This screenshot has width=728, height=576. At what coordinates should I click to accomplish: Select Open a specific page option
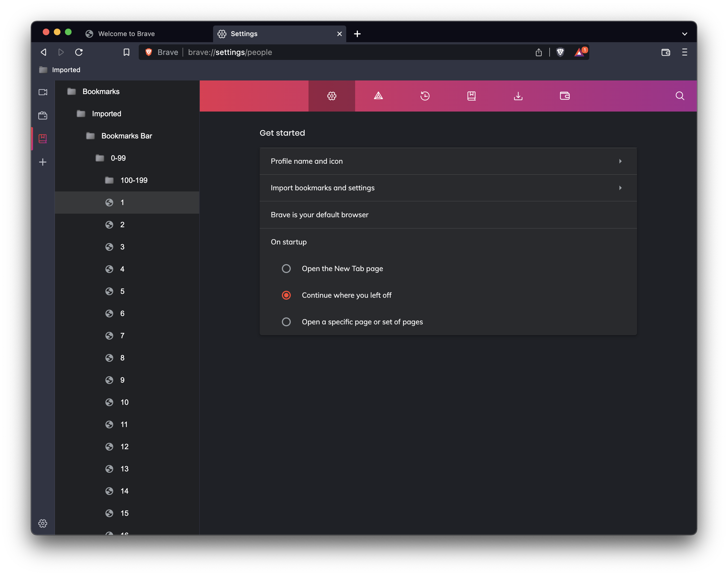[286, 322]
